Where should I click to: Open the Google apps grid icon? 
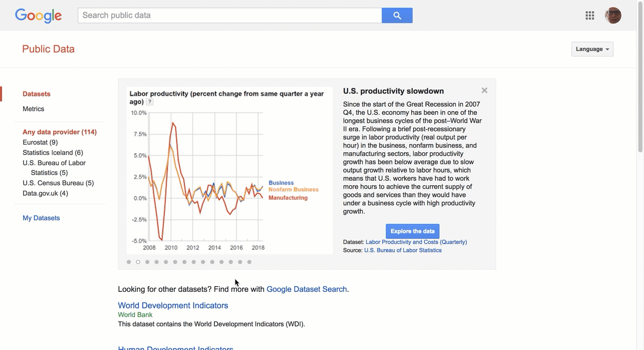click(590, 15)
